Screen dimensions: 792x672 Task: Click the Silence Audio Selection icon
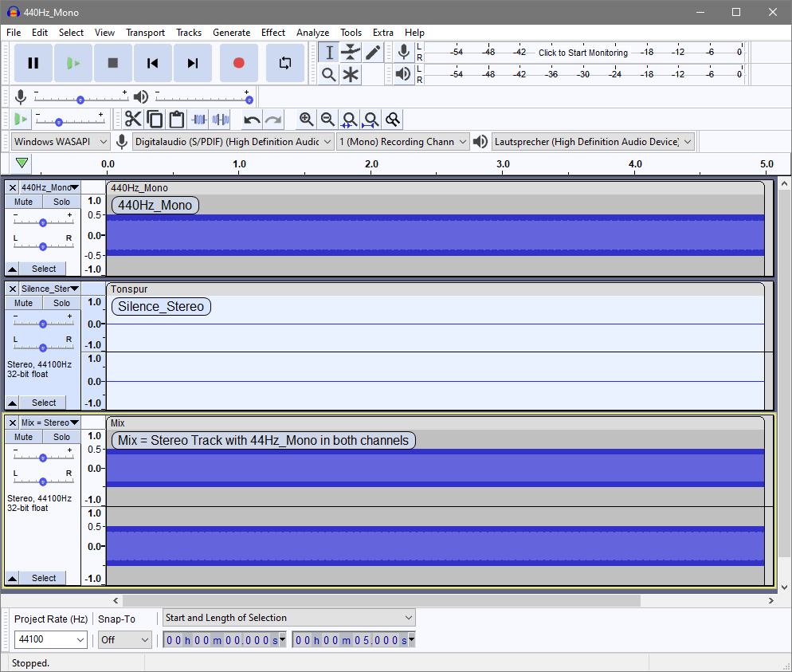coord(220,120)
